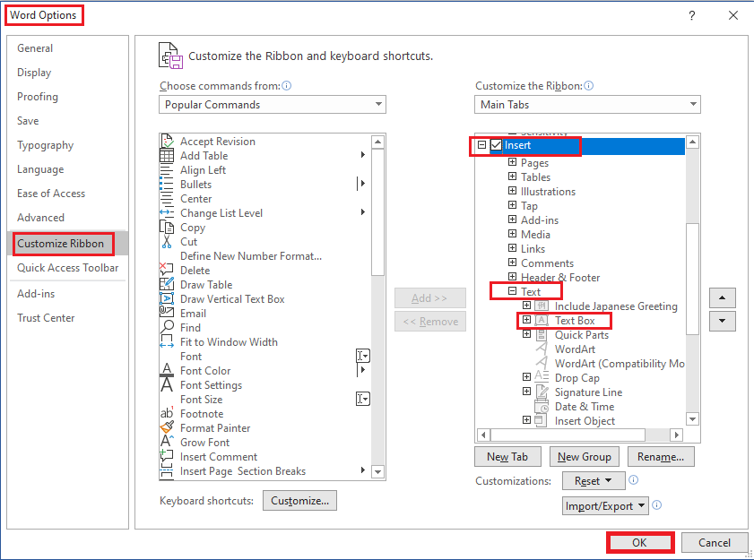Click the Insert Page Section Breaks icon
Image resolution: width=754 pixels, height=560 pixels.
(x=167, y=471)
